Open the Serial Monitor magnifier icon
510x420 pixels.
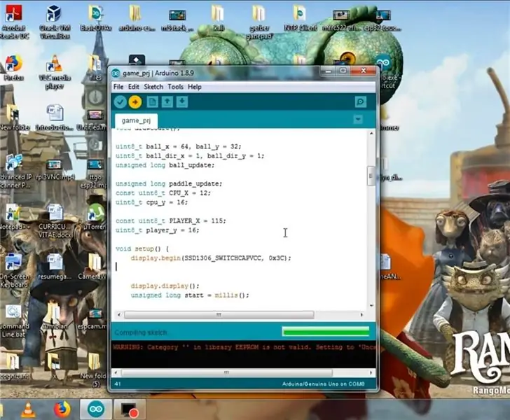coord(360,101)
